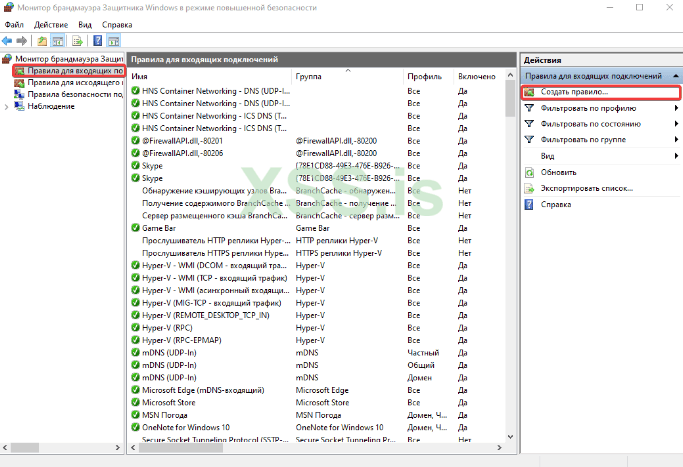Click Создать правило... action link
Screen dimensions: 683x467
(574, 92)
